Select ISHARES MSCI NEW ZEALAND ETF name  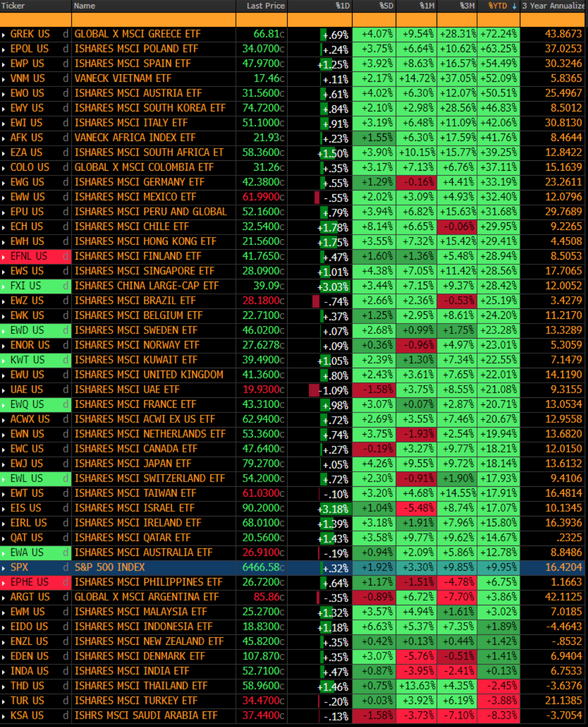[x=149, y=641]
